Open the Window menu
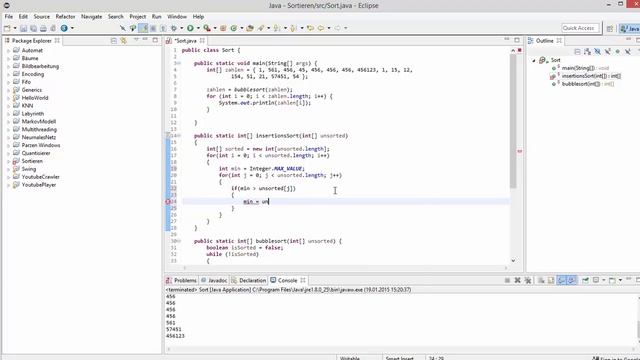Screen dimensions: 640x360 [177, 17]
